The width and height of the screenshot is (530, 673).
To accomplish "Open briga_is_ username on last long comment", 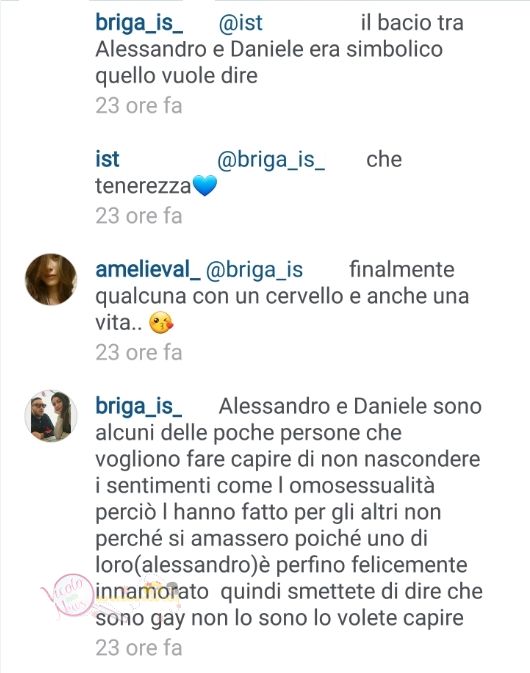I will [139, 406].
